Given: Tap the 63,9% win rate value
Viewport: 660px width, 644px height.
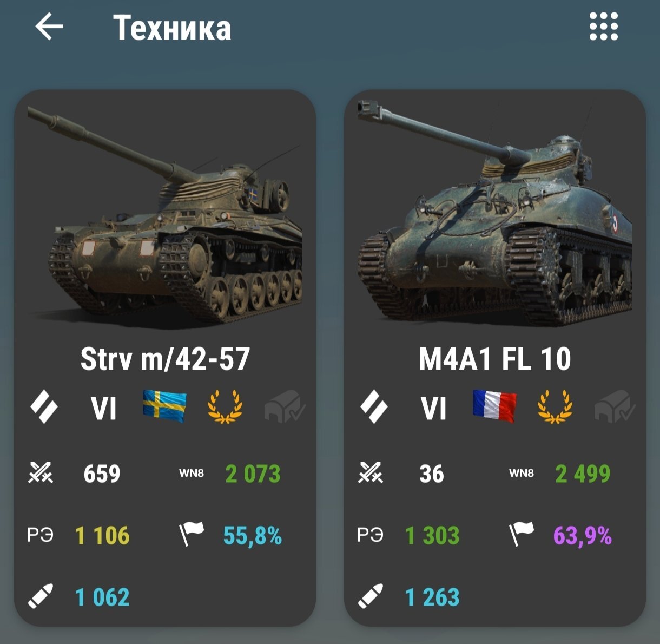Looking at the screenshot, I should coord(583,536).
